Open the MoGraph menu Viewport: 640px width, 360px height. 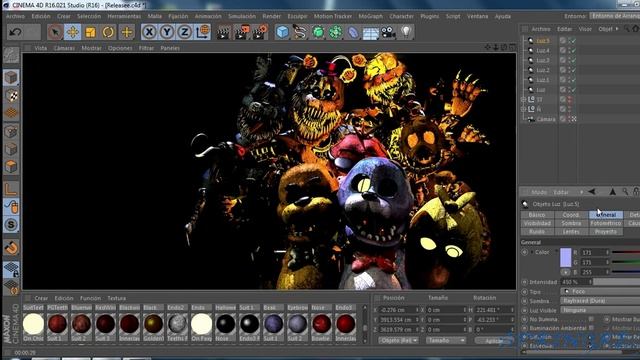click(x=371, y=16)
